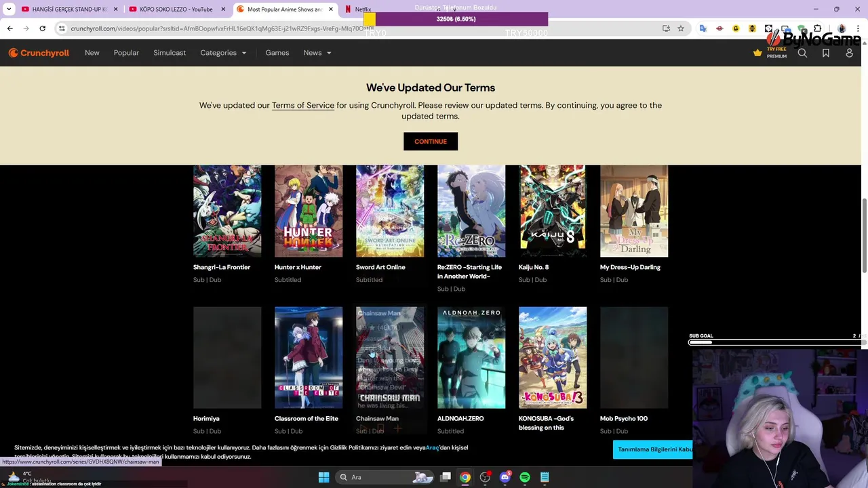Open the Games menu item

coord(277,53)
